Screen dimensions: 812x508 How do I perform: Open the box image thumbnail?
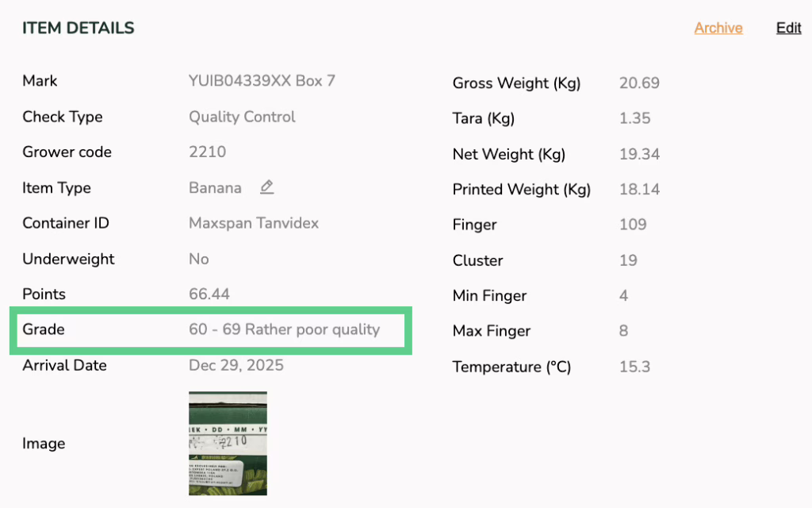(x=228, y=443)
